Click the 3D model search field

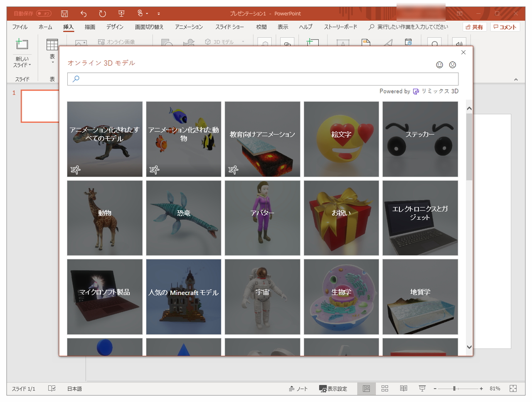[263, 79]
